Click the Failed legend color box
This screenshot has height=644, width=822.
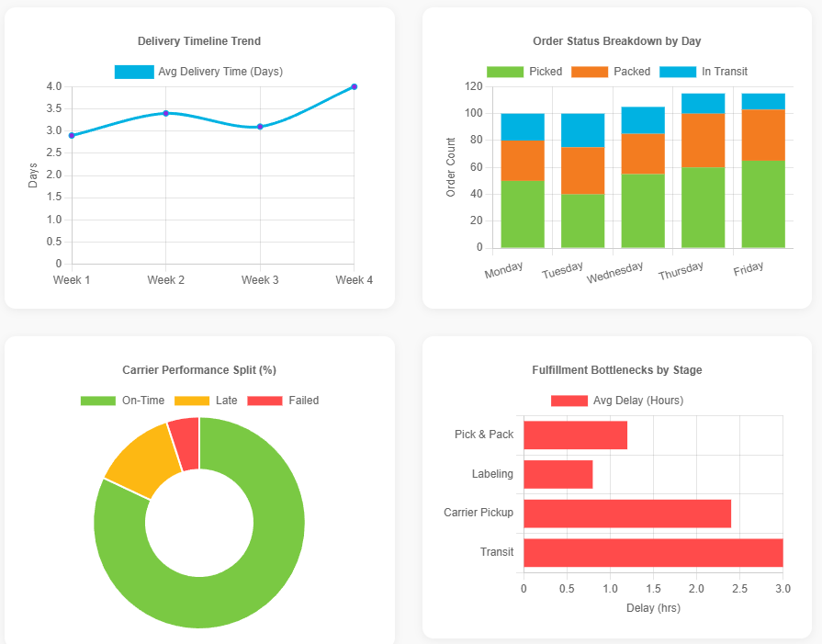click(265, 401)
